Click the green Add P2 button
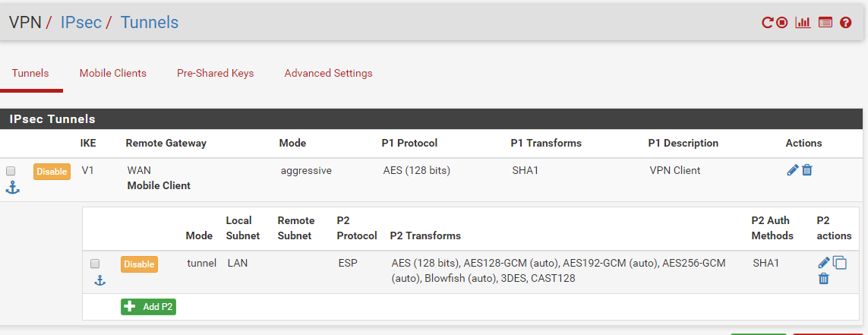 tap(148, 307)
